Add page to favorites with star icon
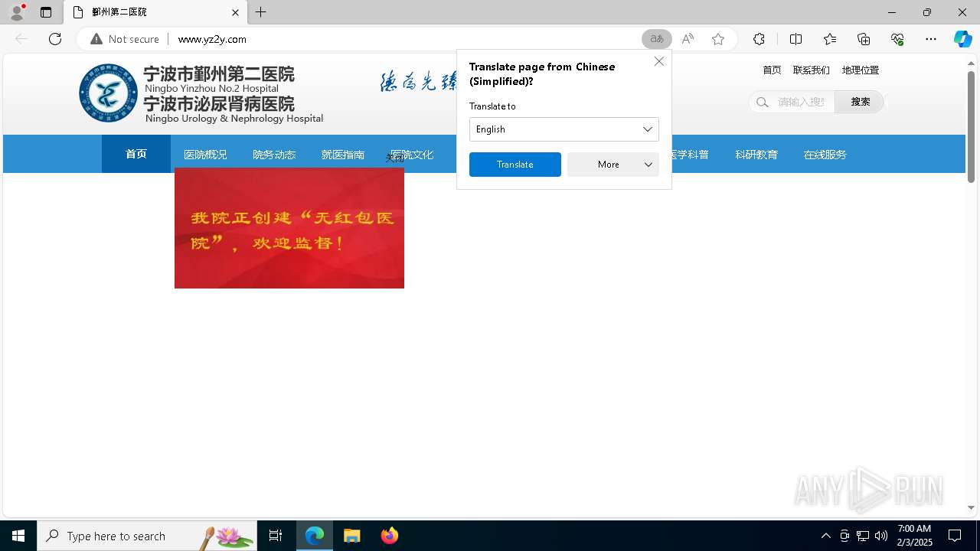The height and width of the screenshot is (551, 980). [718, 39]
